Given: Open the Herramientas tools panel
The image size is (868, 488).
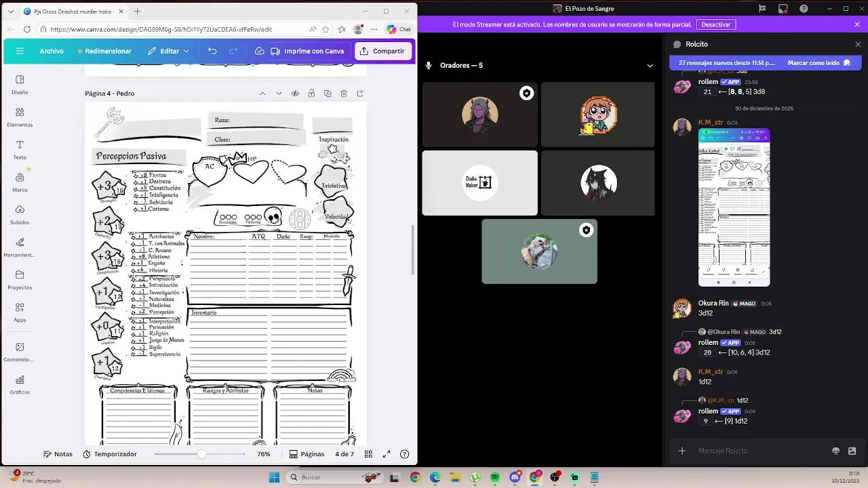Looking at the screenshot, I should tap(20, 247).
